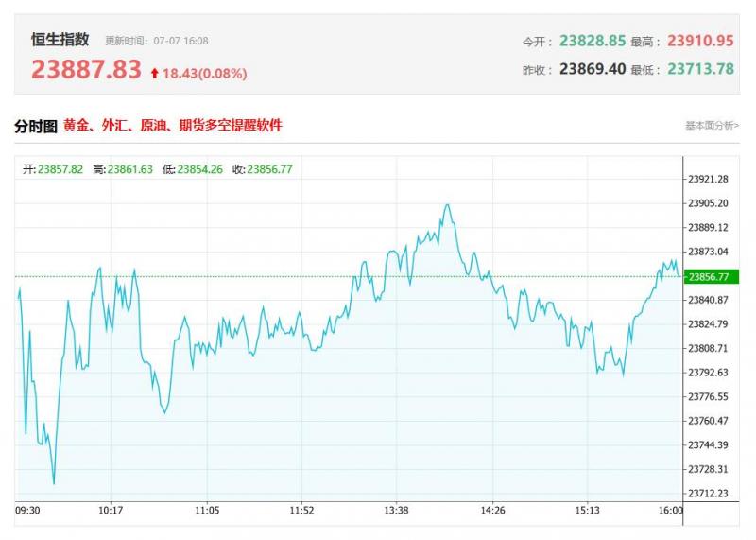
Task: Click the update time 07-07 16:08
Action: [x=180, y=41]
